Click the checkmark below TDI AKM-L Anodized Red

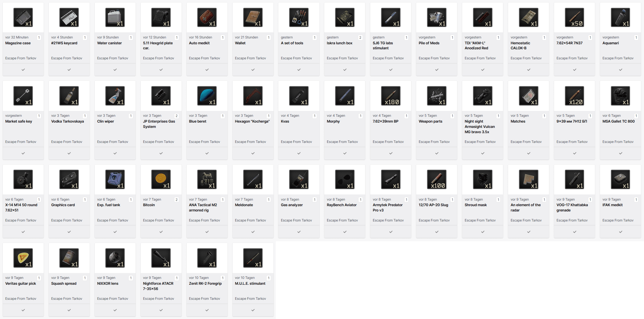(x=483, y=70)
